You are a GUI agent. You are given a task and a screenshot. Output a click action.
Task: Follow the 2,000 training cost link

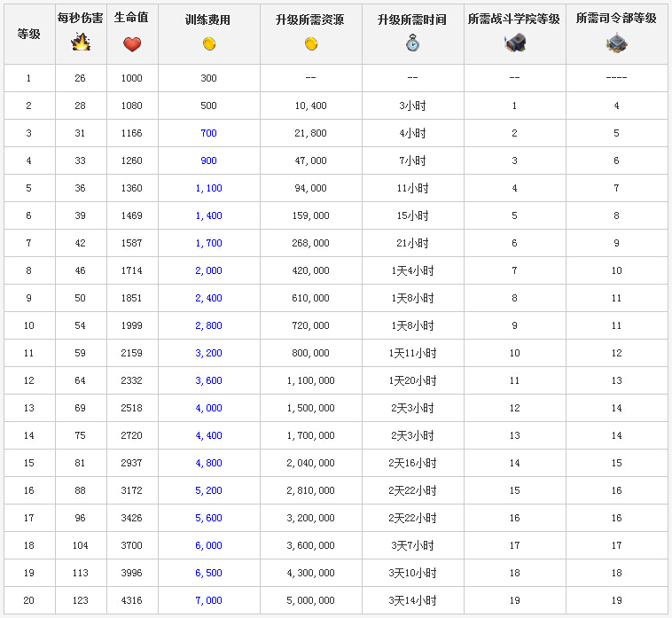208,270
